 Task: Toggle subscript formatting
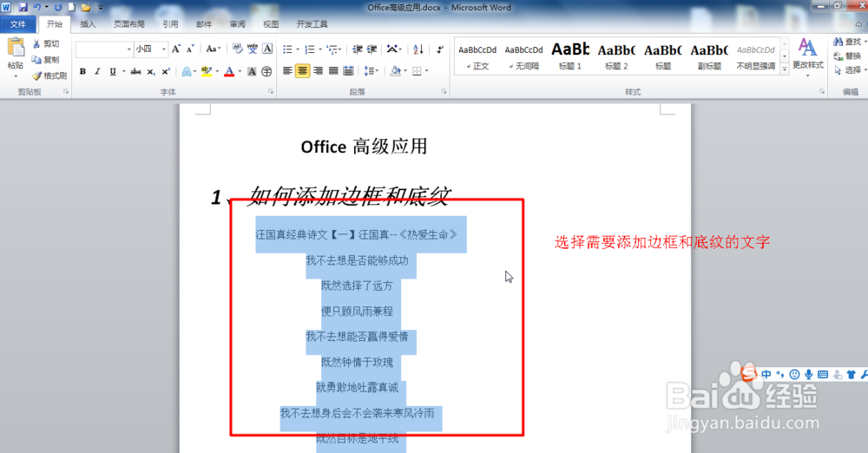(x=151, y=71)
